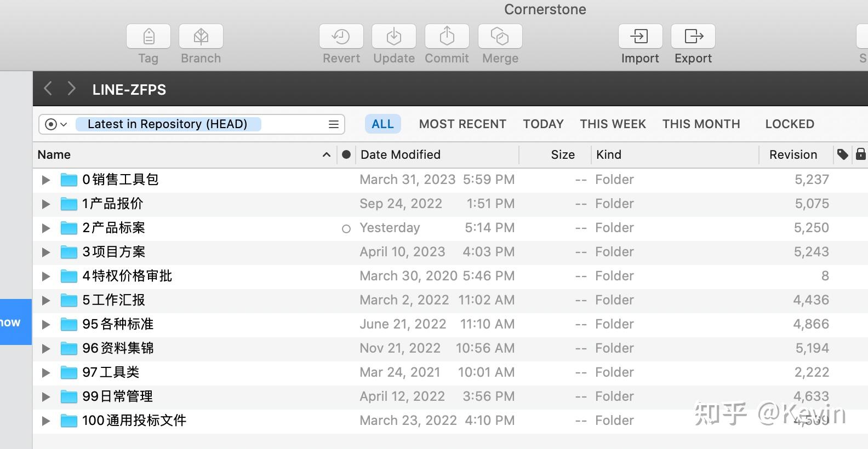The image size is (868, 449).
Task: Expand the 0销售工具包 folder
Action: pyautogui.click(x=46, y=180)
